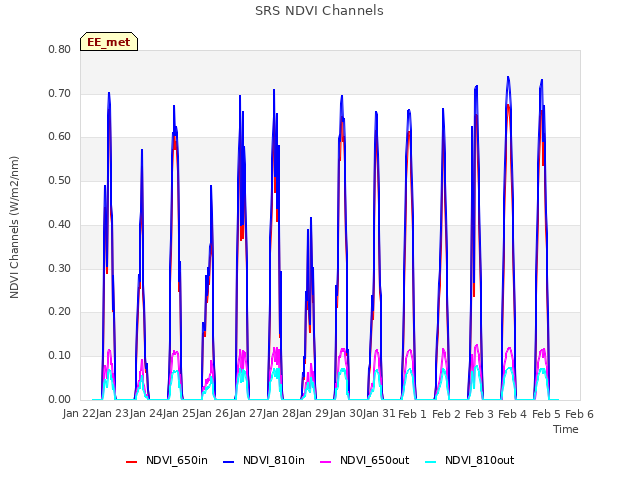Click the Jan 24 x-axis date label
640x480 pixels.
(146, 414)
